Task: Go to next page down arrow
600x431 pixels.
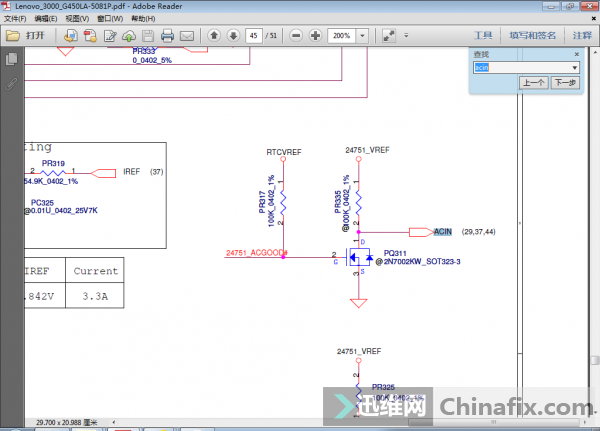Action: click(x=233, y=36)
